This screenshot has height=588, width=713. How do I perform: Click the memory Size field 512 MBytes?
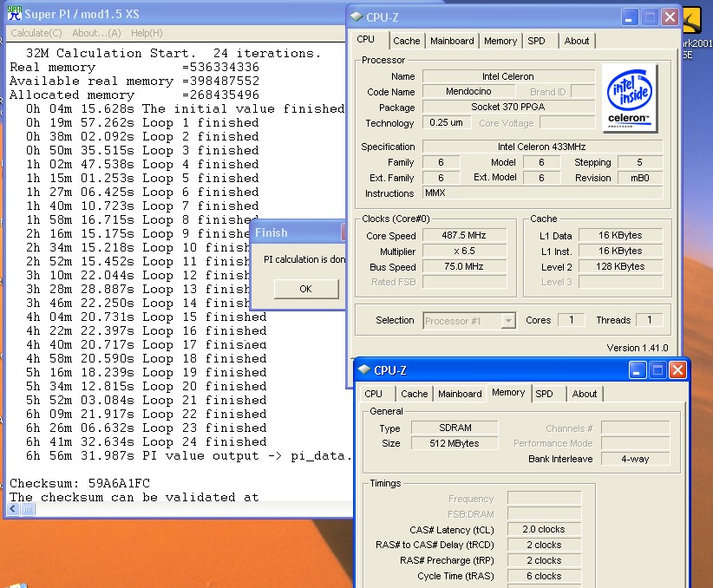point(455,443)
